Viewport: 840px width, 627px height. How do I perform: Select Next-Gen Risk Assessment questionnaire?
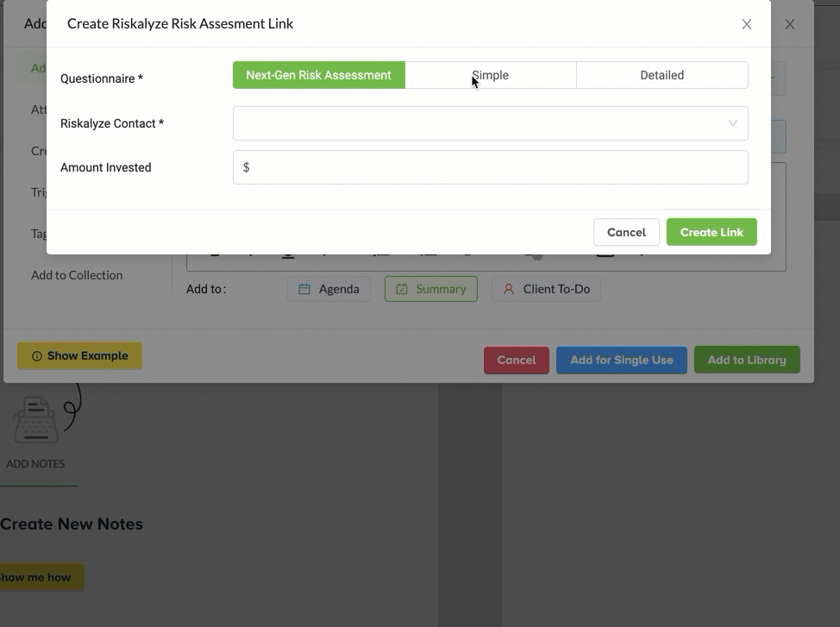(x=319, y=75)
